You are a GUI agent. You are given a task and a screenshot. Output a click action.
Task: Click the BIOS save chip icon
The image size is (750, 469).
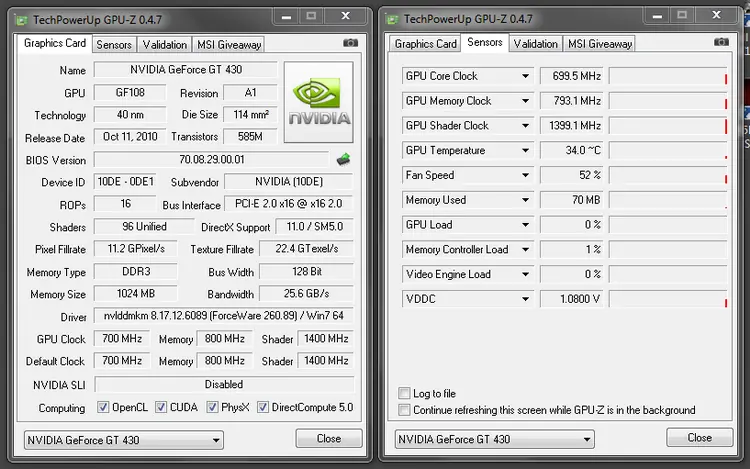tap(343, 159)
